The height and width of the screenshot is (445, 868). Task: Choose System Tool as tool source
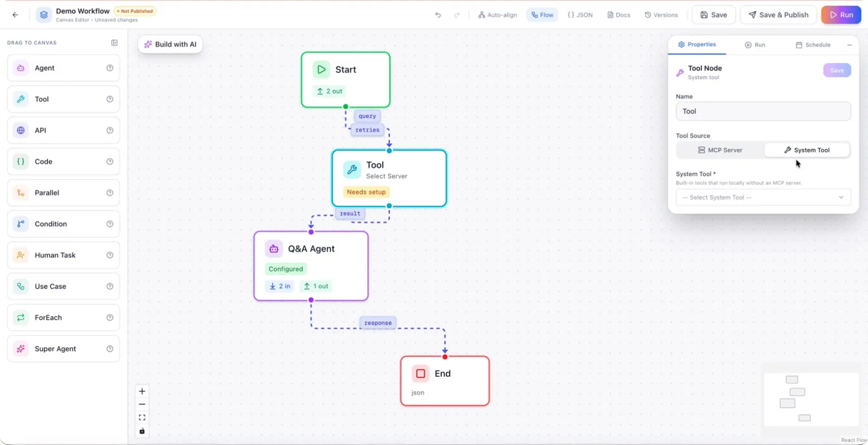click(807, 150)
